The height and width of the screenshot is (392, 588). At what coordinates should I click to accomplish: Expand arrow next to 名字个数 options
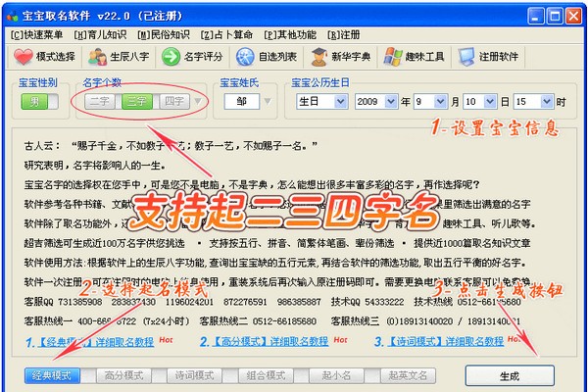pos(198,101)
